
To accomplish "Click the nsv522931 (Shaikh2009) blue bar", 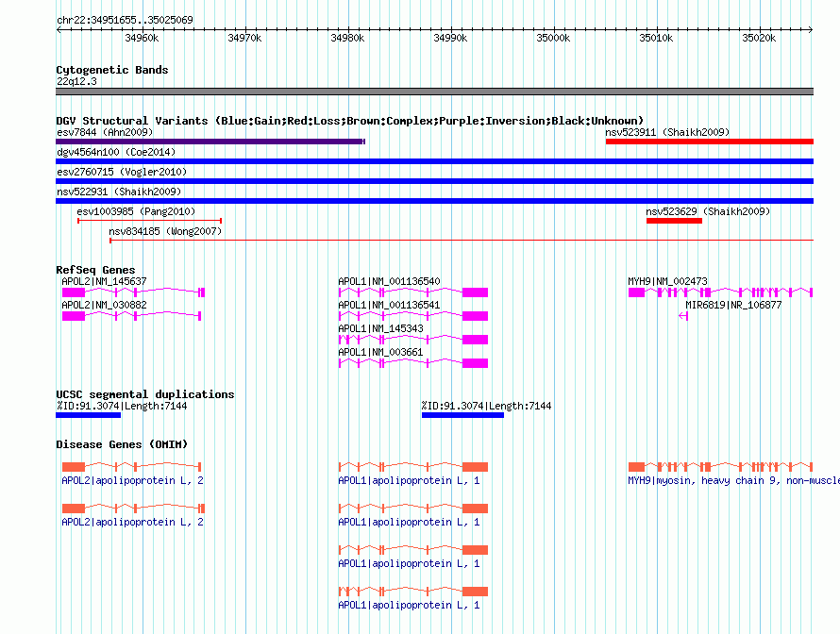I will coord(434,201).
